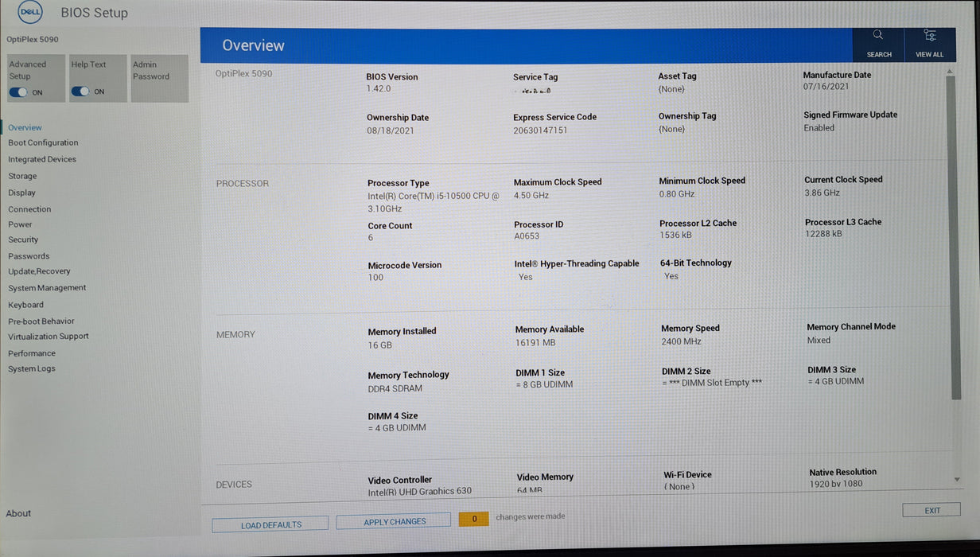Viewport: 980px width, 557px height.
Task: Click the Native Resolution 1920 by 1080
Action: [836, 483]
